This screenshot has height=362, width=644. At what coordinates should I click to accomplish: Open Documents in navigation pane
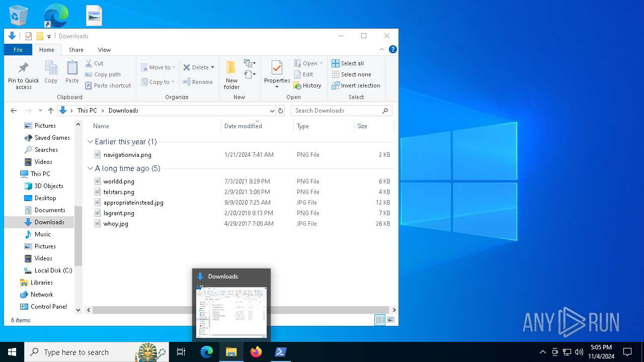click(50, 210)
